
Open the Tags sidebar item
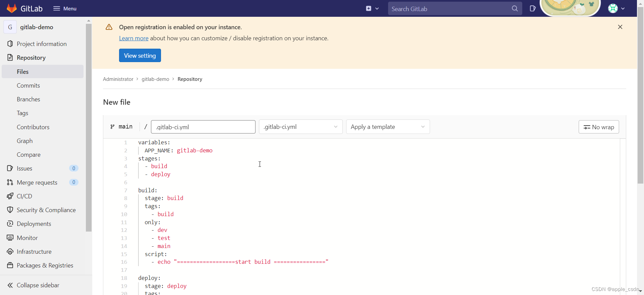tap(43, 113)
